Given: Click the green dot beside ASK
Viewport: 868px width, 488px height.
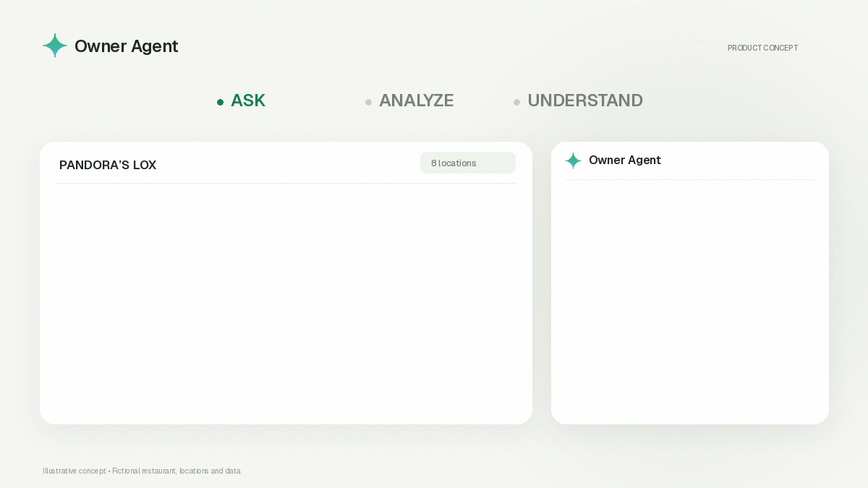Looking at the screenshot, I should 221,102.
